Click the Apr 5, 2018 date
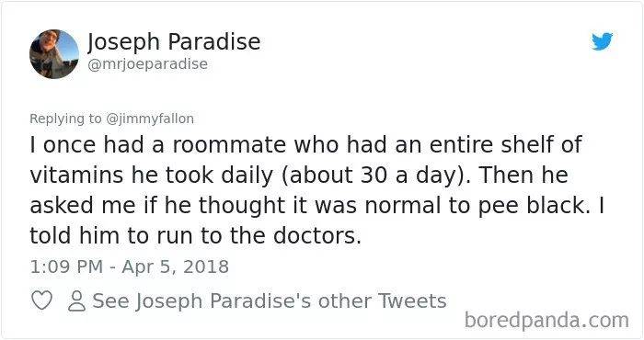 pyautogui.click(x=176, y=266)
